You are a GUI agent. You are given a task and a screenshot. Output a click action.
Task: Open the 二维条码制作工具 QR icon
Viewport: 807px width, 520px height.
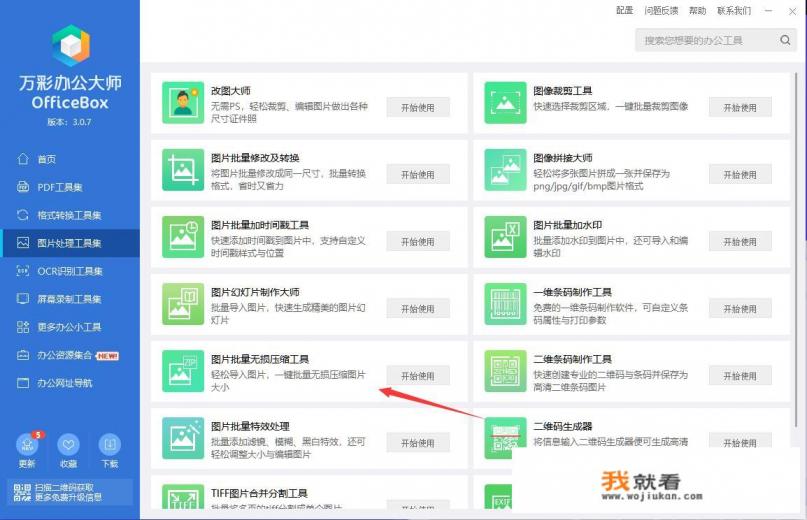[x=505, y=371]
